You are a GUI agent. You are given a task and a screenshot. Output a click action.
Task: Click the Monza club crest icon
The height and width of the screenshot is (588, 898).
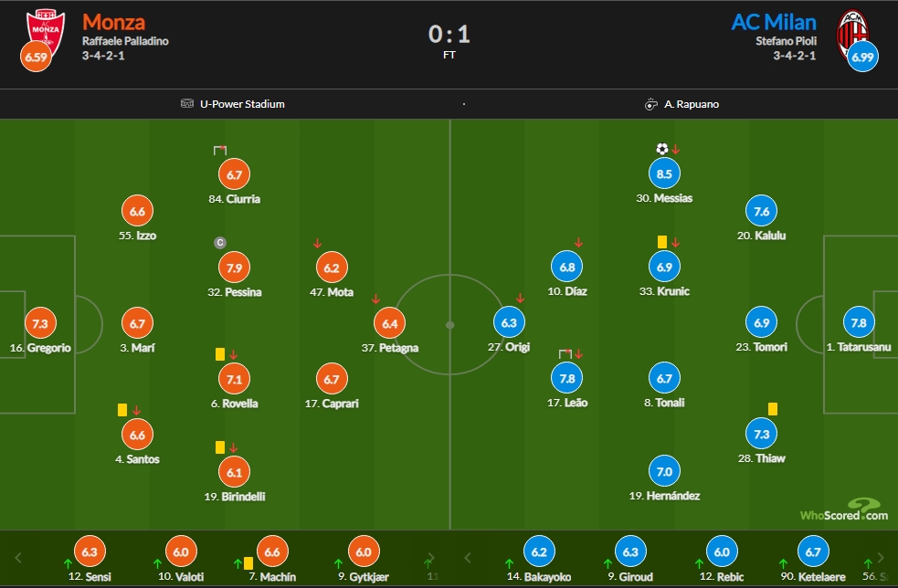(46, 31)
